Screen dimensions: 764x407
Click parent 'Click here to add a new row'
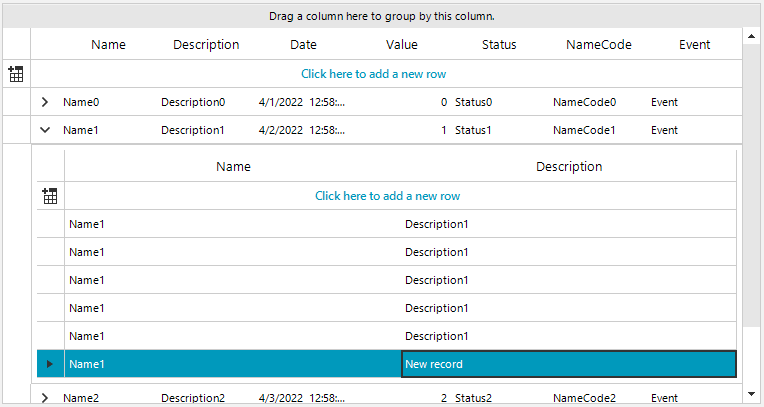coord(373,74)
